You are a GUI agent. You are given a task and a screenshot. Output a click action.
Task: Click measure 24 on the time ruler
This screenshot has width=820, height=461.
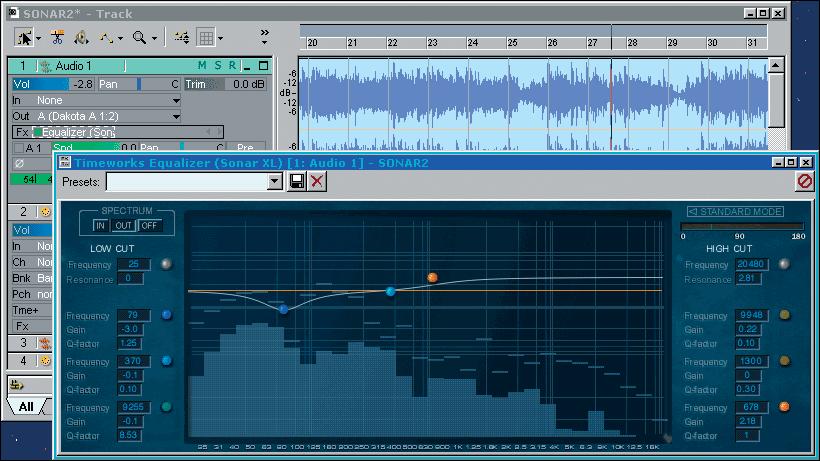(472, 43)
